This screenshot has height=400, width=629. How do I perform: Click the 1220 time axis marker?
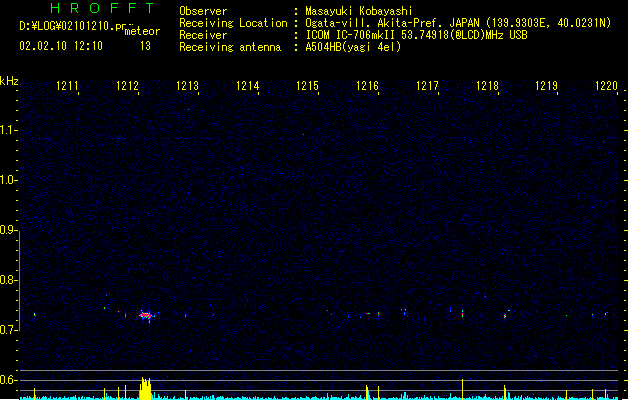[607, 86]
